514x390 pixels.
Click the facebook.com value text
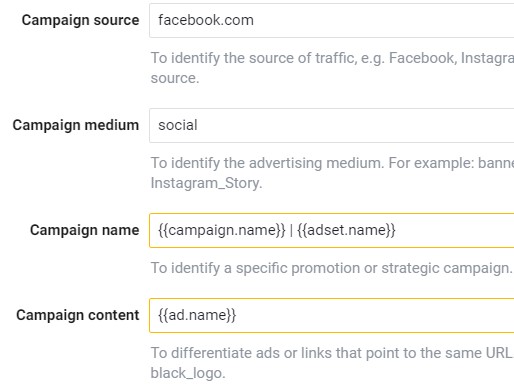click(x=206, y=20)
